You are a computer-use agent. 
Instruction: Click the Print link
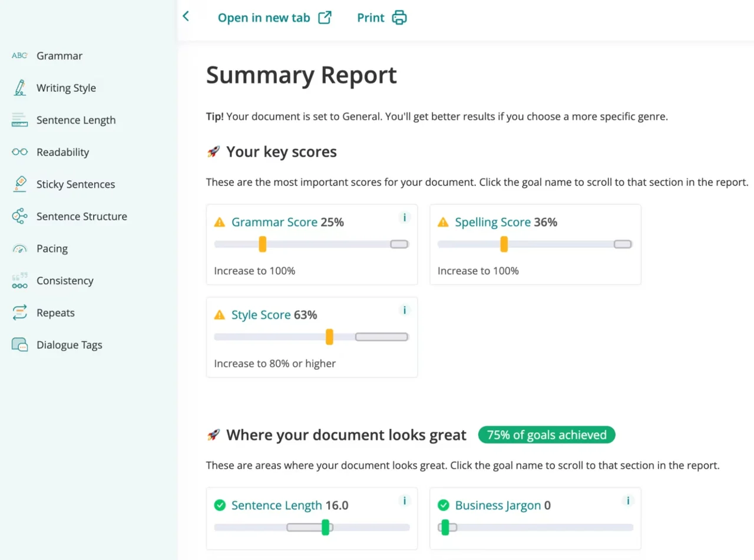tap(371, 18)
